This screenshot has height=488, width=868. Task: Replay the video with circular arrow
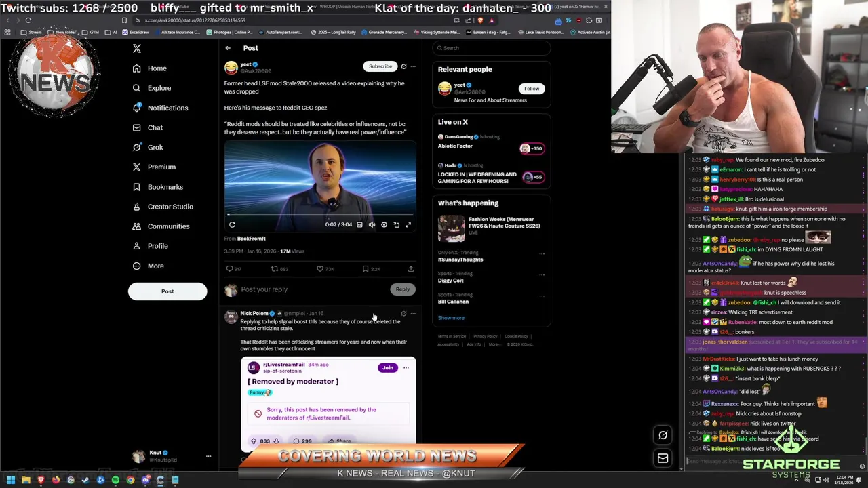tap(232, 224)
